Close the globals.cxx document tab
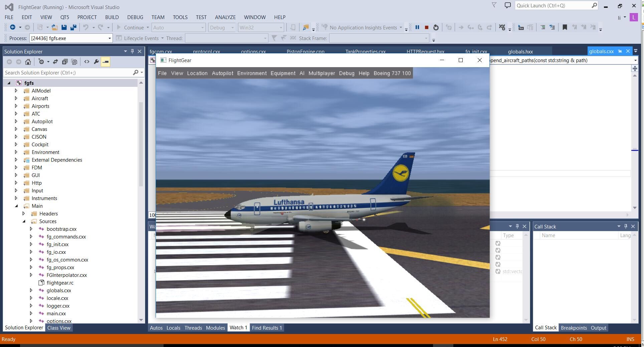Viewport: 644px width, 347px height. point(628,51)
